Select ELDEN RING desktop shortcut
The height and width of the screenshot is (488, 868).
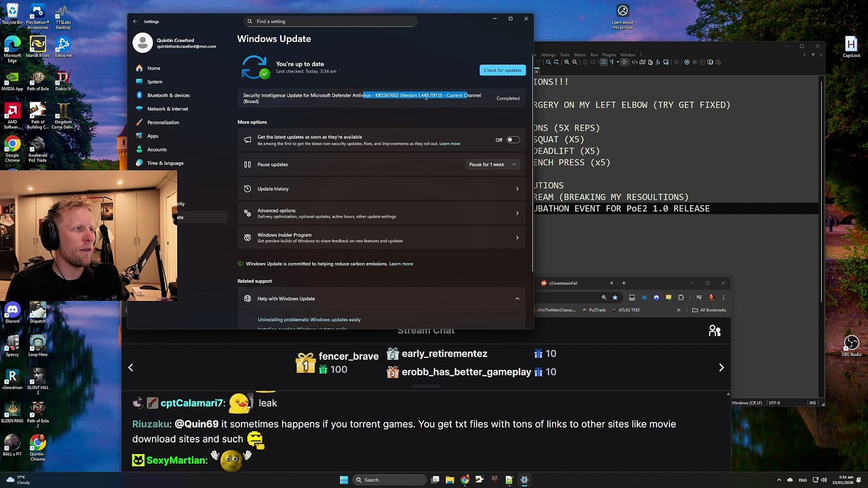pyautogui.click(x=12, y=411)
